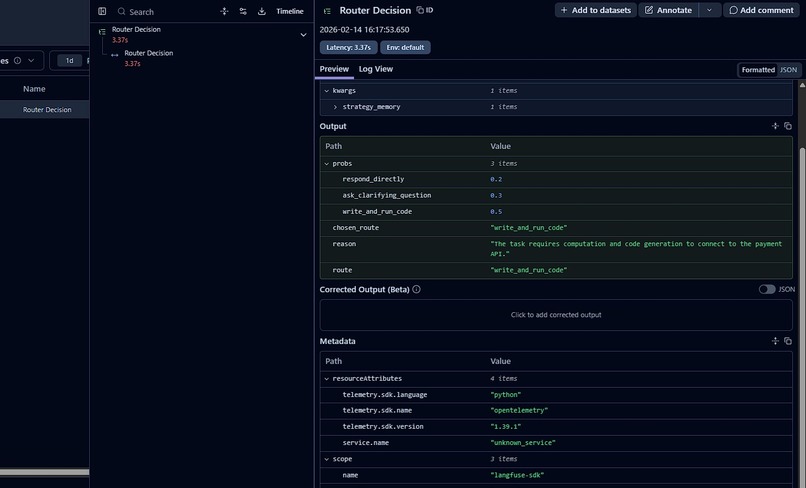Image resolution: width=806 pixels, height=488 pixels.
Task: Expand the Metadata section with the expand icon
Action: [x=775, y=341]
